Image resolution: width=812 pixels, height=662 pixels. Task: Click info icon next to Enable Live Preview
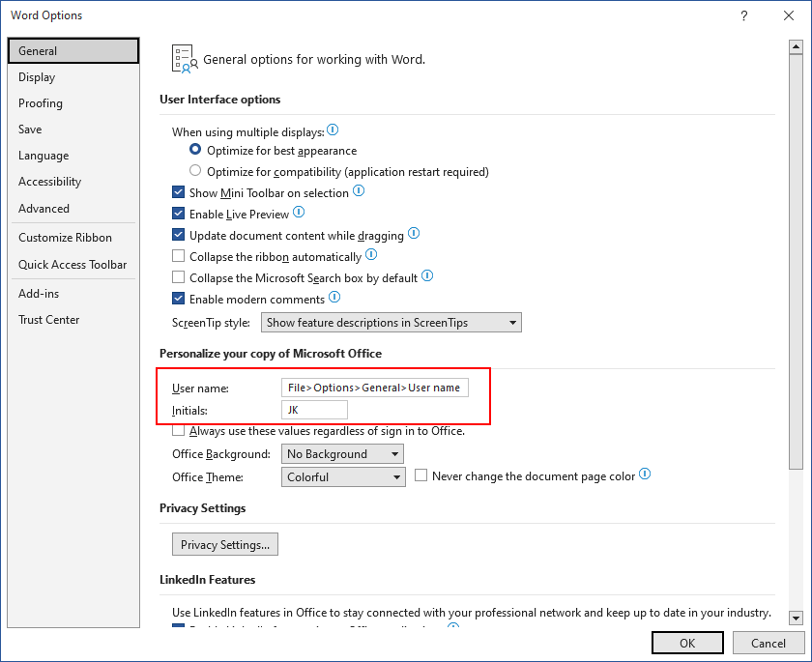click(x=299, y=213)
